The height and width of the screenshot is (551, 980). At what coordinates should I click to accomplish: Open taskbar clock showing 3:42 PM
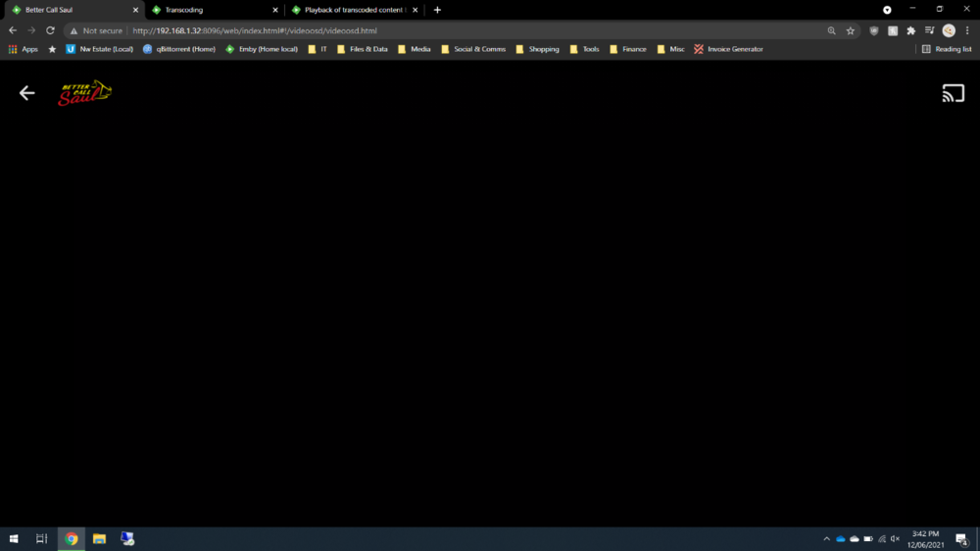pyautogui.click(x=926, y=538)
